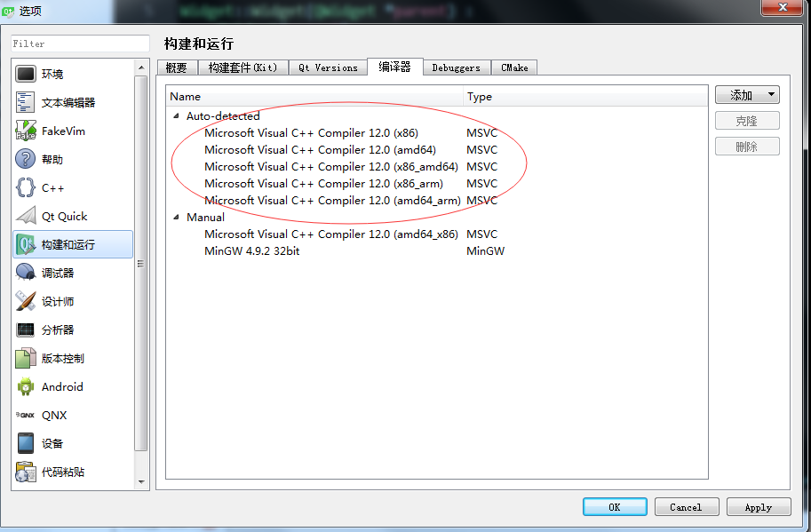Open the 调试器 debugger bug icon
The image size is (811, 532).
click(x=26, y=273)
